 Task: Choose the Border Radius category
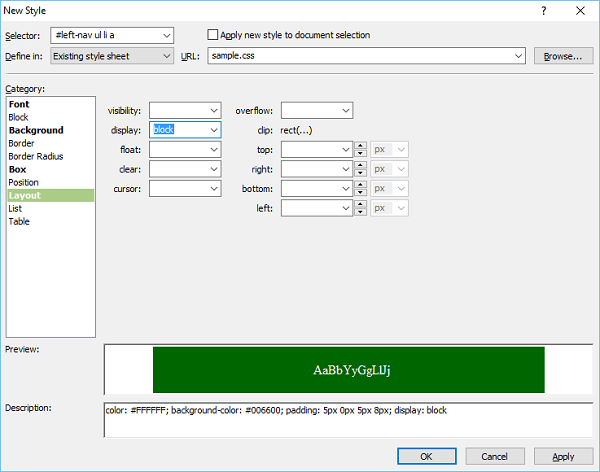coord(38,156)
